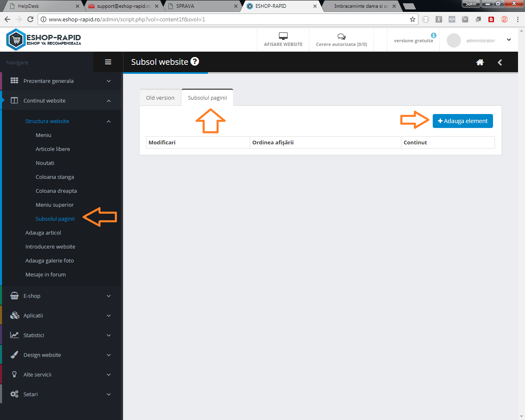Screen dimensions: 525x420
Task: Click the help question mark next to Subsol website
Action: [x=195, y=62]
